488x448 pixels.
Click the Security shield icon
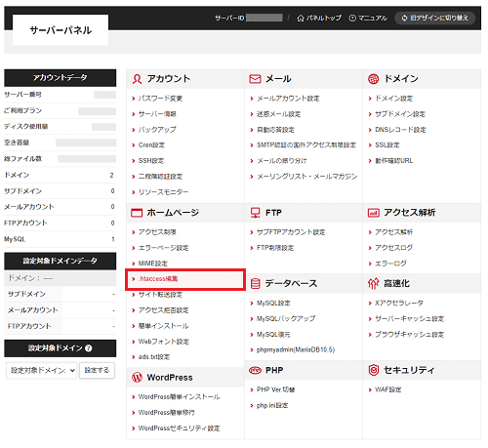pos(374,370)
